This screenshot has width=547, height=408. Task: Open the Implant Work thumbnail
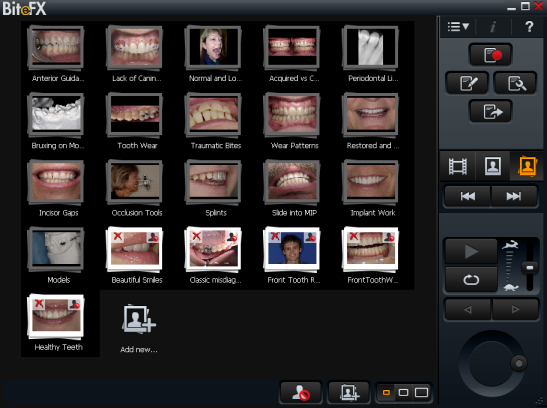pos(371,182)
